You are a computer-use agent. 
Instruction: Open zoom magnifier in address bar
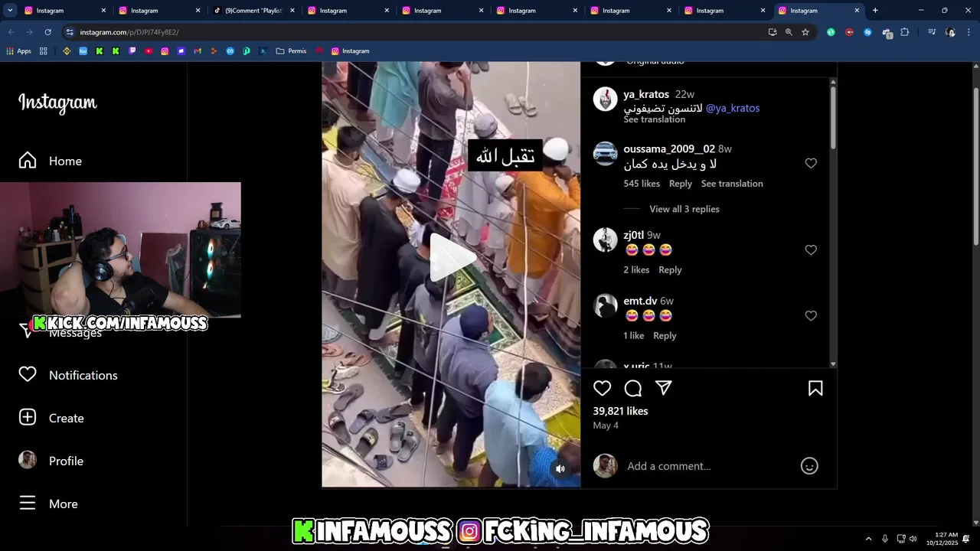tap(789, 32)
